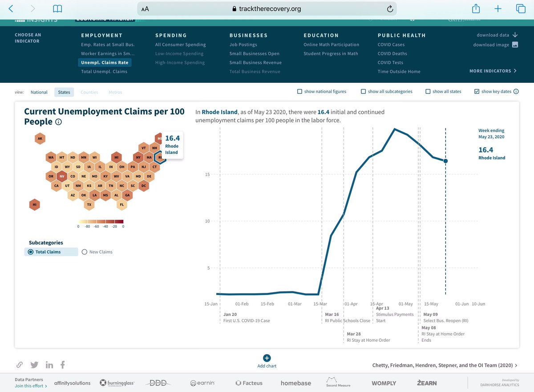Add a comparison chart with the plus icon

[267, 358]
